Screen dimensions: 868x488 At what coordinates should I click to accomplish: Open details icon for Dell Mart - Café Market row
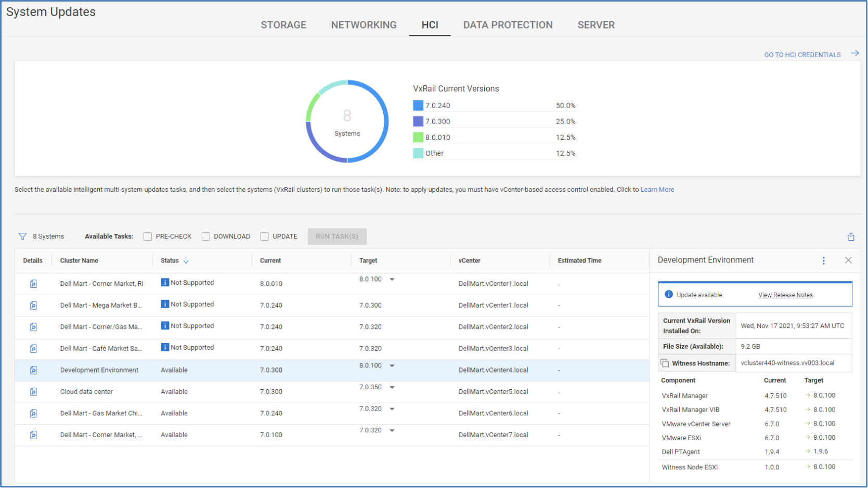pos(33,349)
